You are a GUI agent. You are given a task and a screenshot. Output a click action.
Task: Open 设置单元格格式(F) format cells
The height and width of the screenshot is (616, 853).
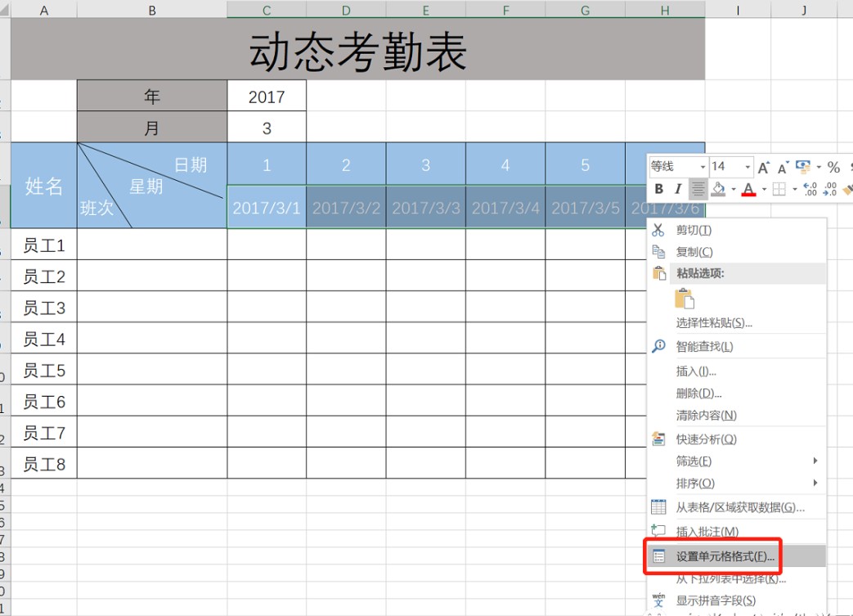point(738,556)
